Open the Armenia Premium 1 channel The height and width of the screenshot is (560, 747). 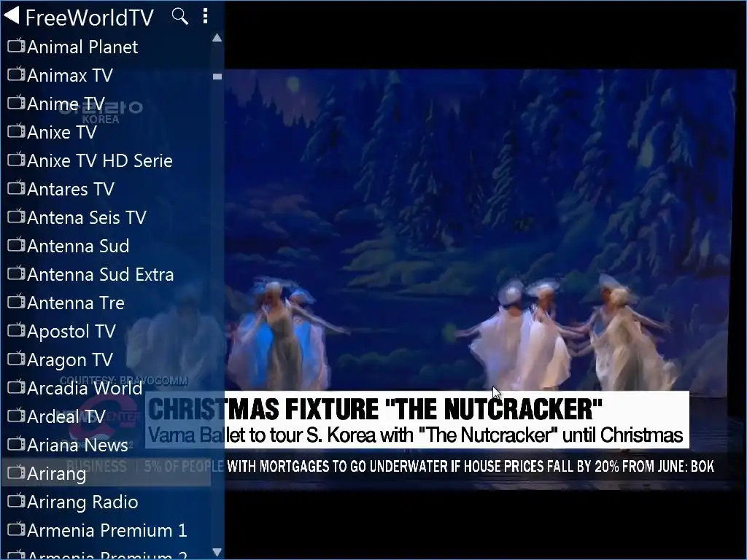point(106,530)
